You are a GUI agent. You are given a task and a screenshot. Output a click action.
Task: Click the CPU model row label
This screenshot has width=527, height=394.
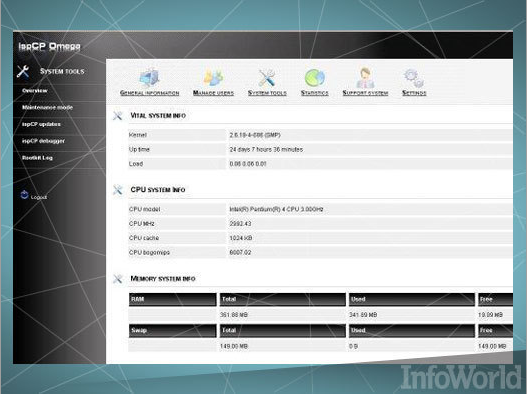pyautogui.click(x=145, y=209)
